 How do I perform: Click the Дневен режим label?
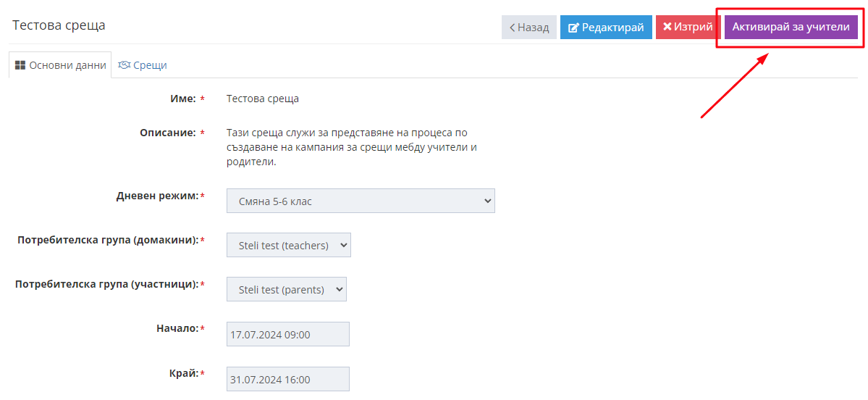click(157, 196)
